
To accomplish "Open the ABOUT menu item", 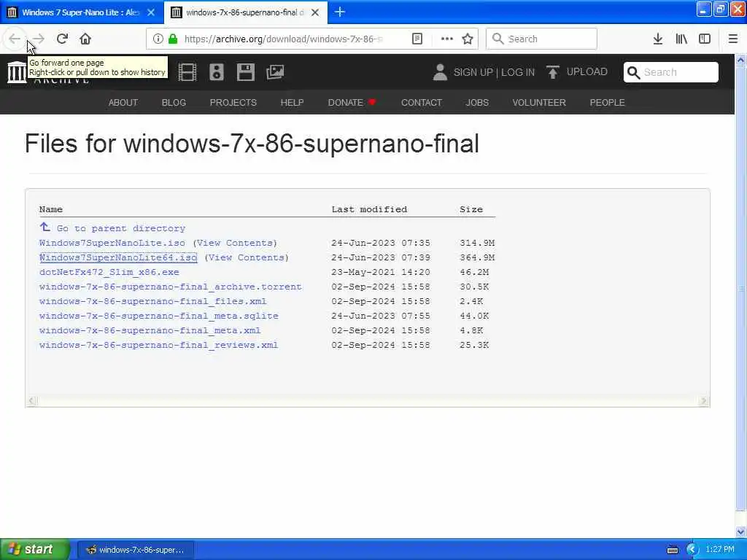I will tap(123, 102).
